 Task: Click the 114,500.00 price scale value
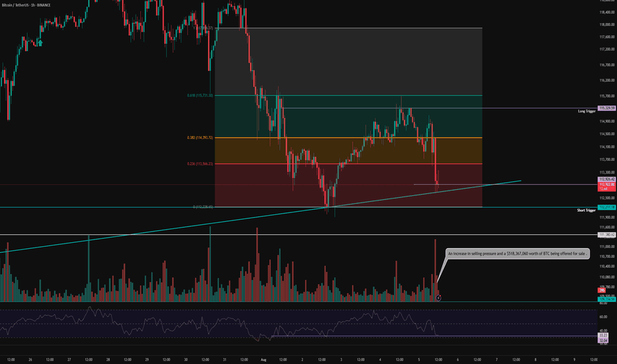pyautogui.click(x=607, y=134)
